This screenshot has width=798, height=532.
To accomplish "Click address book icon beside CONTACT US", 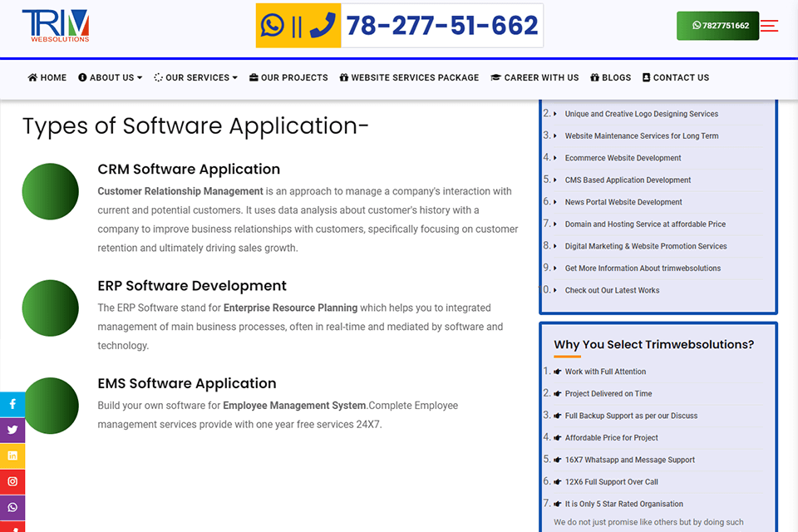I will click(x=647, y=77).
